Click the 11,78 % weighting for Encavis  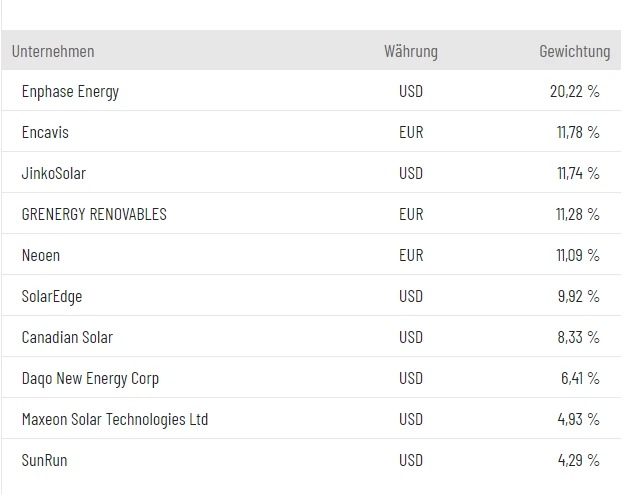point(577,132)
